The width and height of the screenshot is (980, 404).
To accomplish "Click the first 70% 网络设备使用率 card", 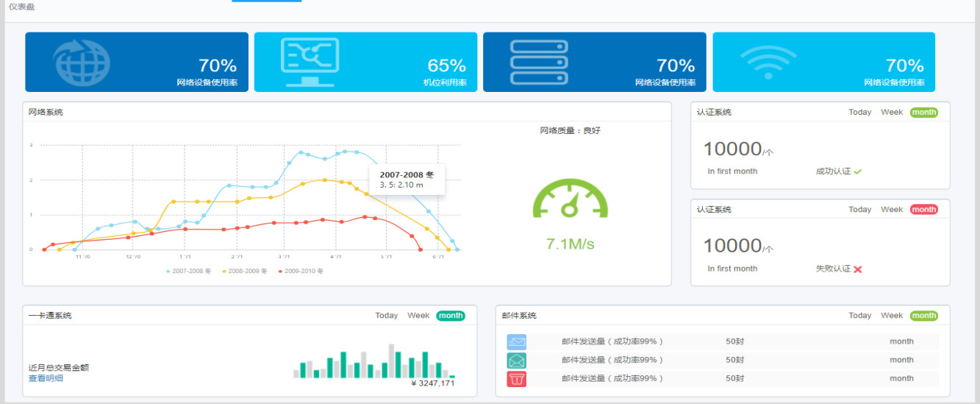I will 137,62.
